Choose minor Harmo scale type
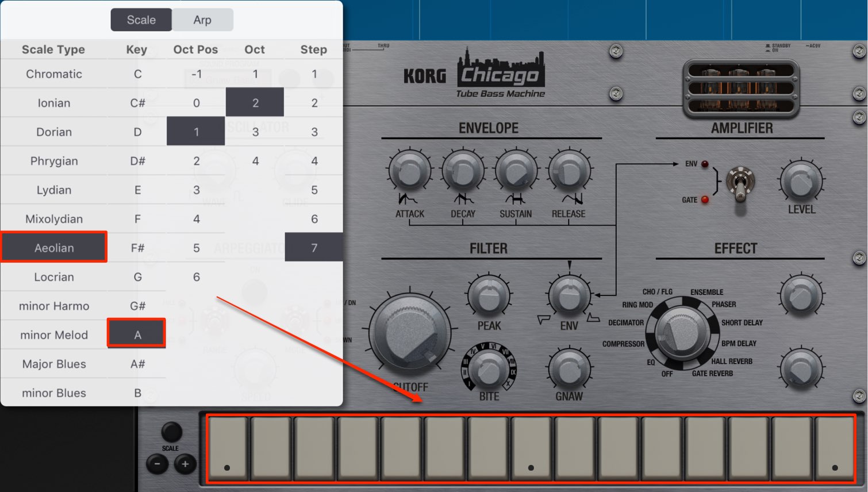The width and height of the screenshot is (868, 492). (x=54, y=306)
